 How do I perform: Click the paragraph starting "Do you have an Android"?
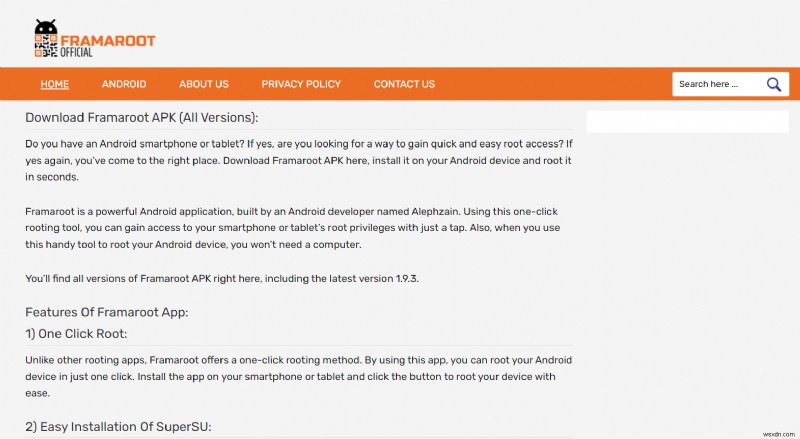pyautogui.click(x=298, y=160)
